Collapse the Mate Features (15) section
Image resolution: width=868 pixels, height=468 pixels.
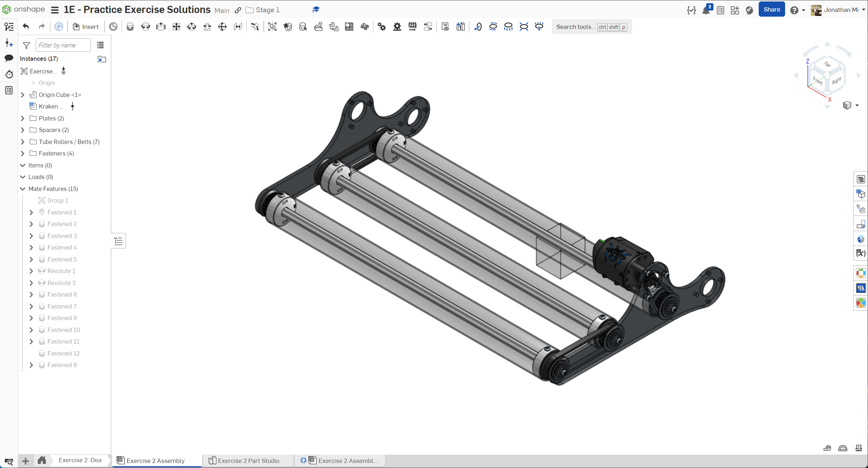point(23,189)
